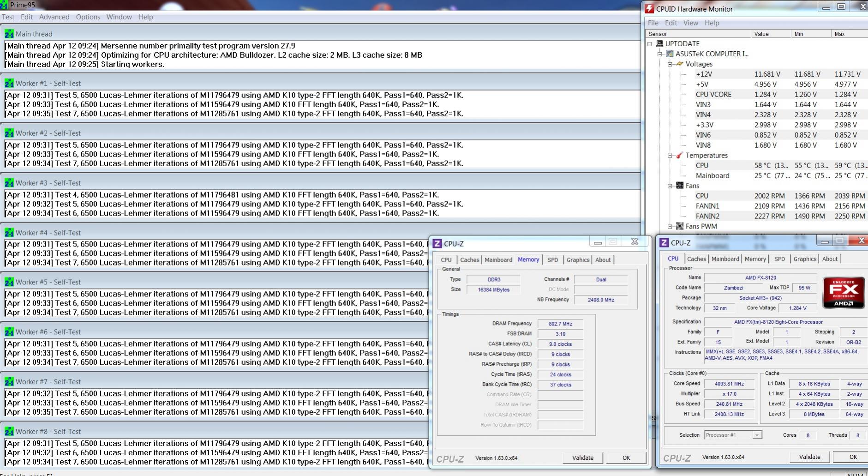Image resolution: width=868 pixels, height=476 pixels.
Task: Open Prime95 Options menu
Action: (88, 17)
